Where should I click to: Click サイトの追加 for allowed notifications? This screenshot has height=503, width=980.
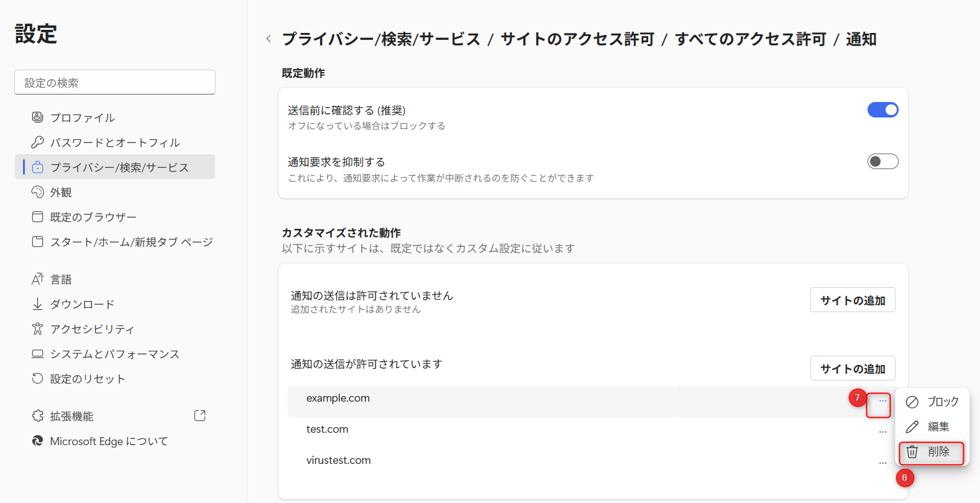click(852, 369)
